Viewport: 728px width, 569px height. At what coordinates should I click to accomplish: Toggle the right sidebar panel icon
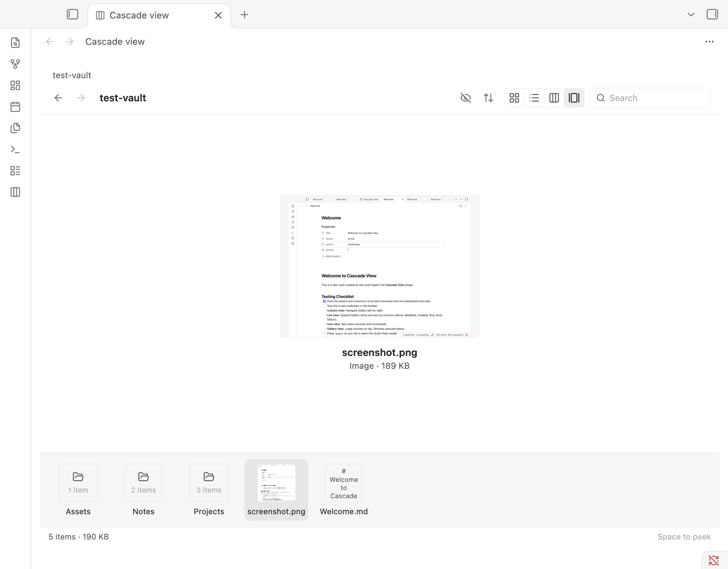[712, 15]
